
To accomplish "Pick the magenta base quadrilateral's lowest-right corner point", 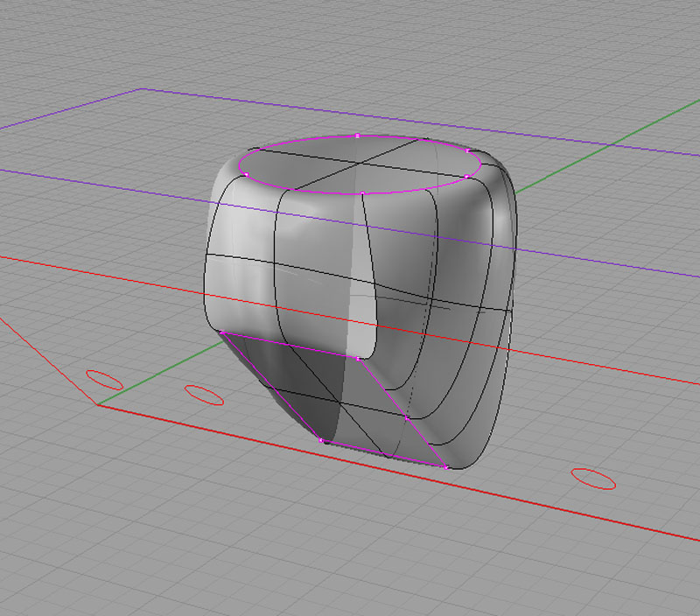I will (x=445, y=467).
